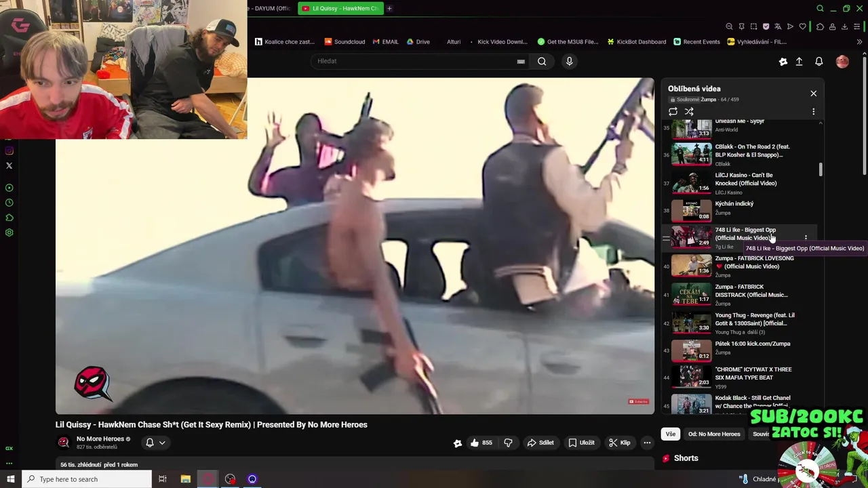Play CBlakk - On The Road 2 video
This screenshot has height=488, width=868.
(x=739, y=155)
